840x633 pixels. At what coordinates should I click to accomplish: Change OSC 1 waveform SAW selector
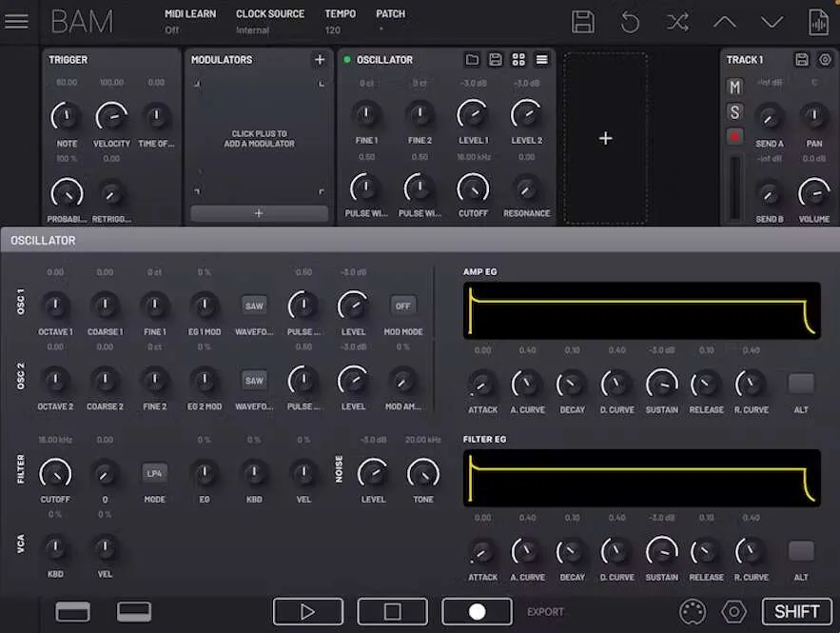click(254, 307)
